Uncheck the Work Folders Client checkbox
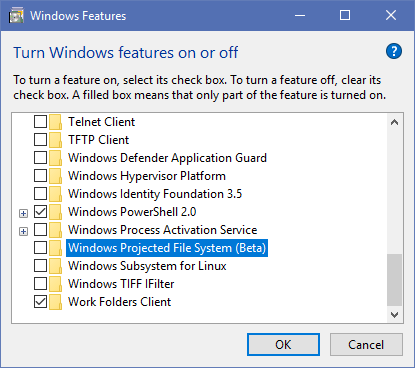Image resolution: width=415 pixels, height=368 pixels. [40, 302]
